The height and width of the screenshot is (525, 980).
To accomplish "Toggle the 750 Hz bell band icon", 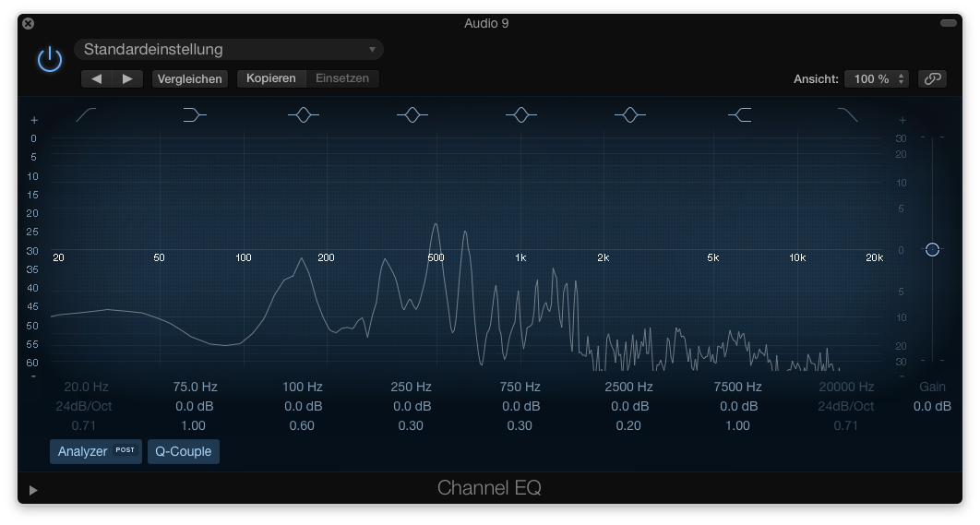I will [520, 114].
